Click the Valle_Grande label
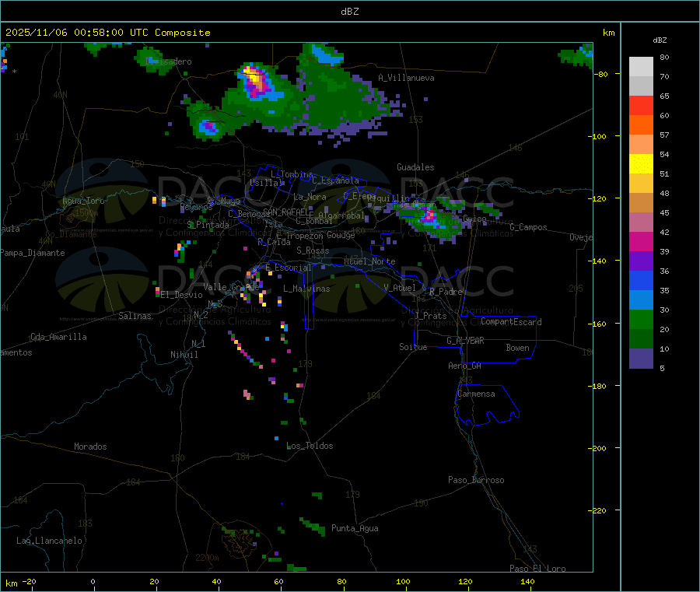 231,287
